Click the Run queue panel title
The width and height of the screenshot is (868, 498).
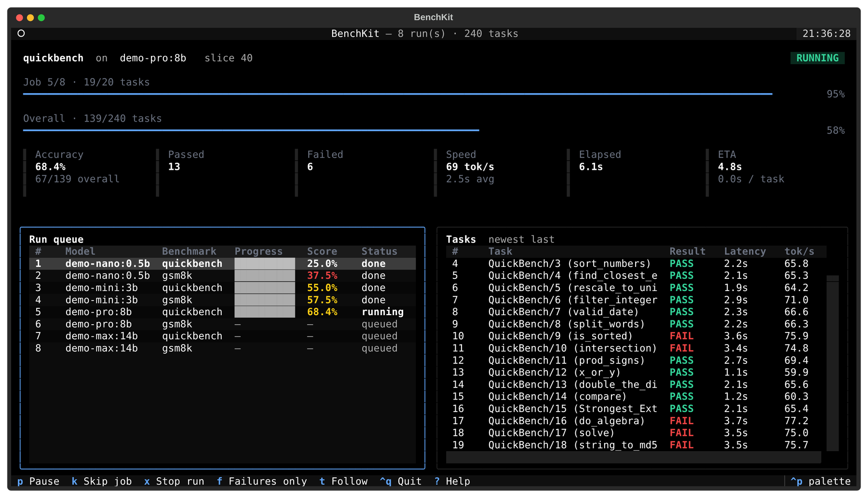tap(56, 239)
